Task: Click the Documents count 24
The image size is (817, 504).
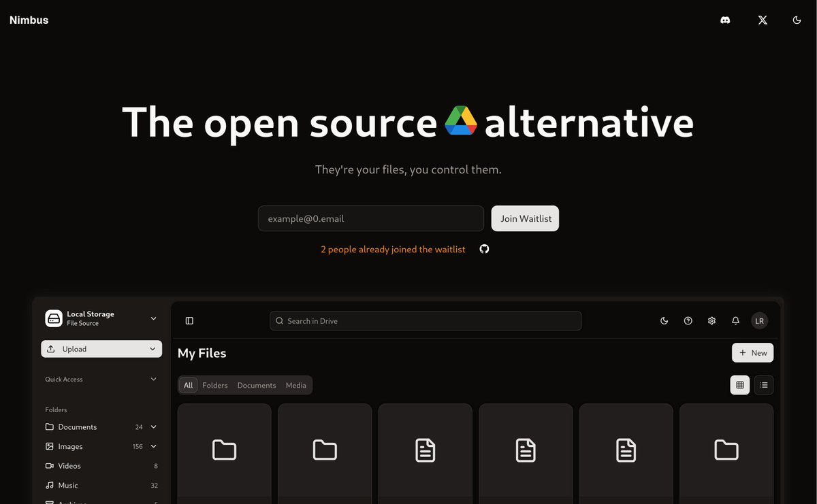Action: 139,427
